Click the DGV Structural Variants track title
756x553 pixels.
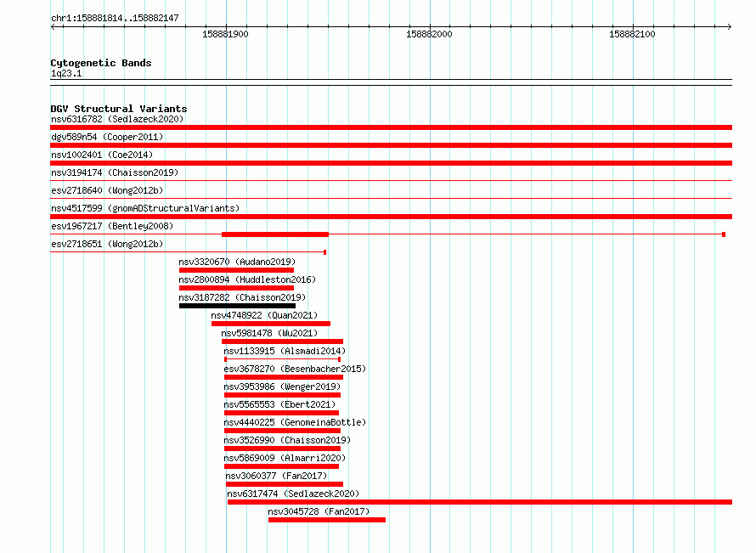(119, 109)
